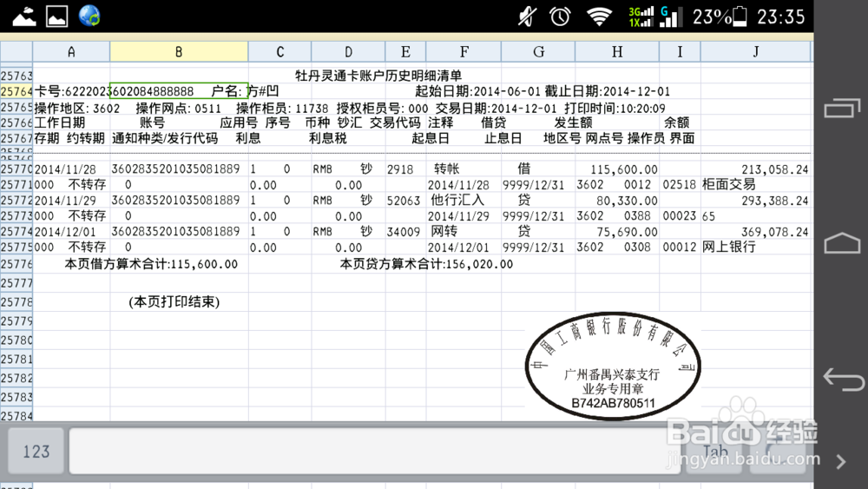The width and height of the screenshot is (868, 489).
Task: Click transaction code 34009
Action: (x=404, y=232)
